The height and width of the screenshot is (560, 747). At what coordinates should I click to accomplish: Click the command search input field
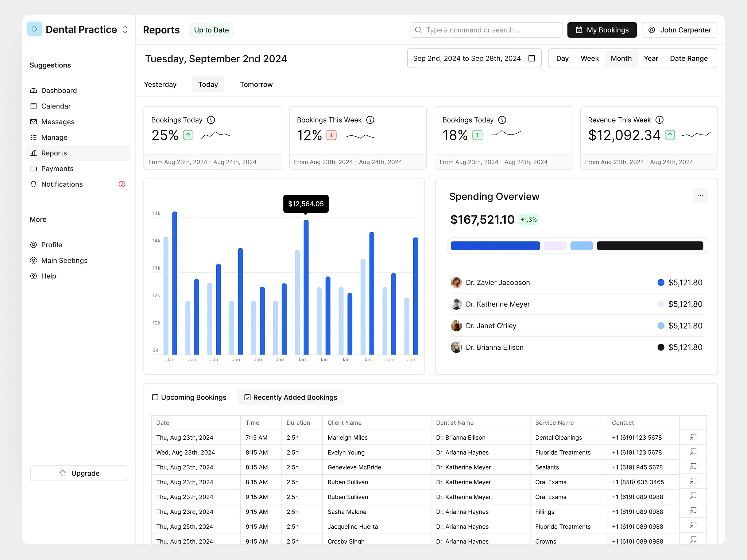tap(486, 30)
